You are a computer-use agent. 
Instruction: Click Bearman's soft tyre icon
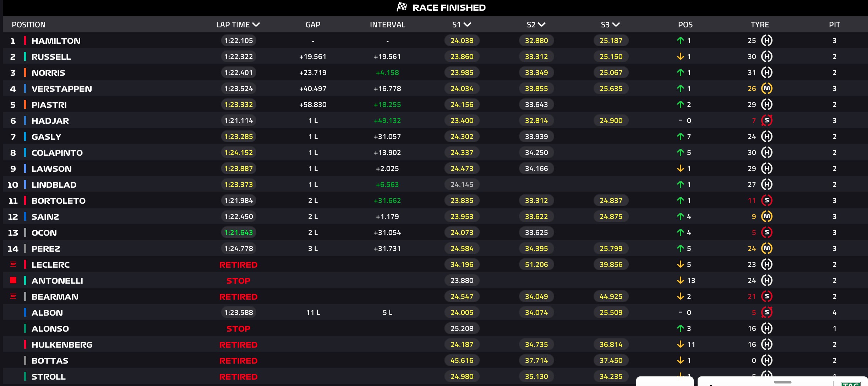point(767,296)
